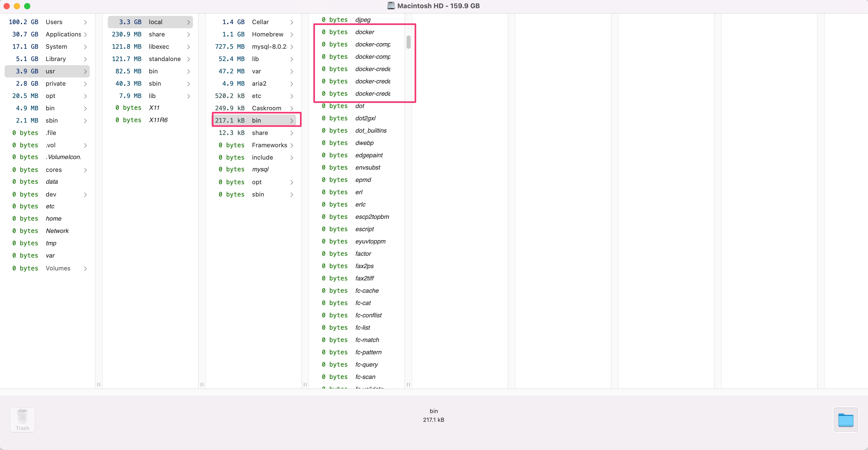Viewport: 868px width, 450px height.
Task: Expand the Applications folder chevron
Action: point(85,34)
